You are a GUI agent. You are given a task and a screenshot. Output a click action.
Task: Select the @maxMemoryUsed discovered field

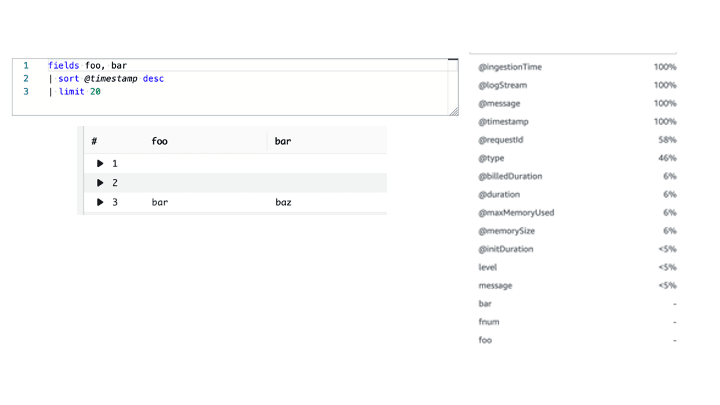[x=516, y=213]
